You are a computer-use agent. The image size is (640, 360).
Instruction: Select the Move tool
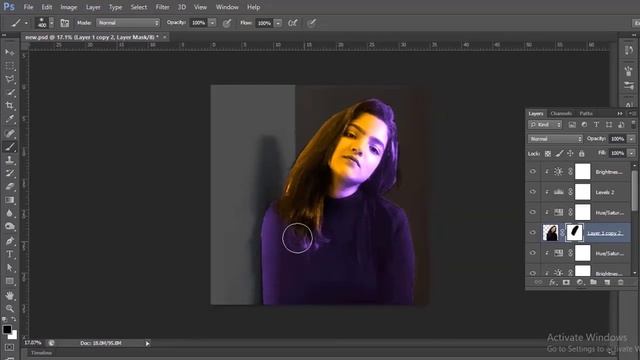(x=10, y=52)
